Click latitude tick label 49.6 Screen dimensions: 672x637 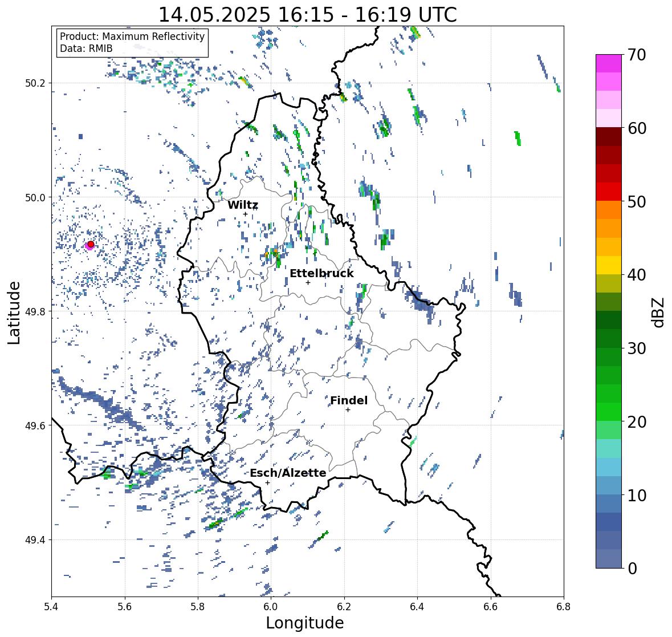(x=35, y=425)
